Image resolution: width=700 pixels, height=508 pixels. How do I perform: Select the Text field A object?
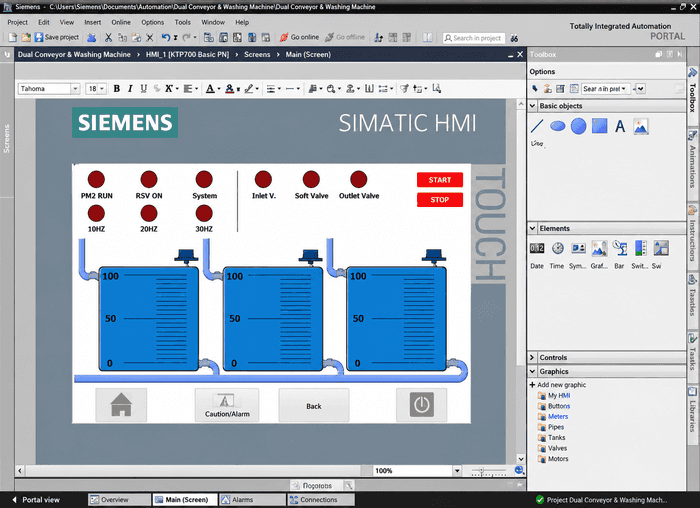coord(620,126)
